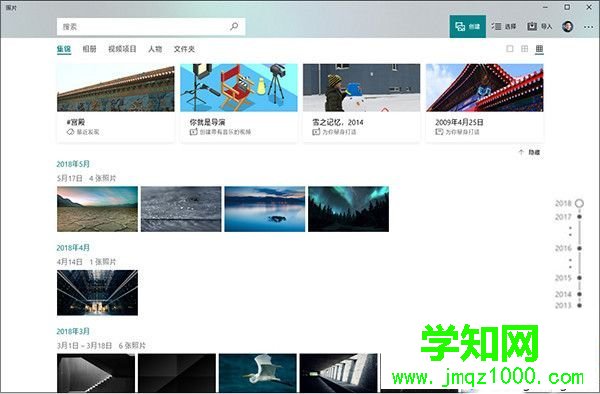Switch to the 集锦 tab

click(x=64, y=49)
